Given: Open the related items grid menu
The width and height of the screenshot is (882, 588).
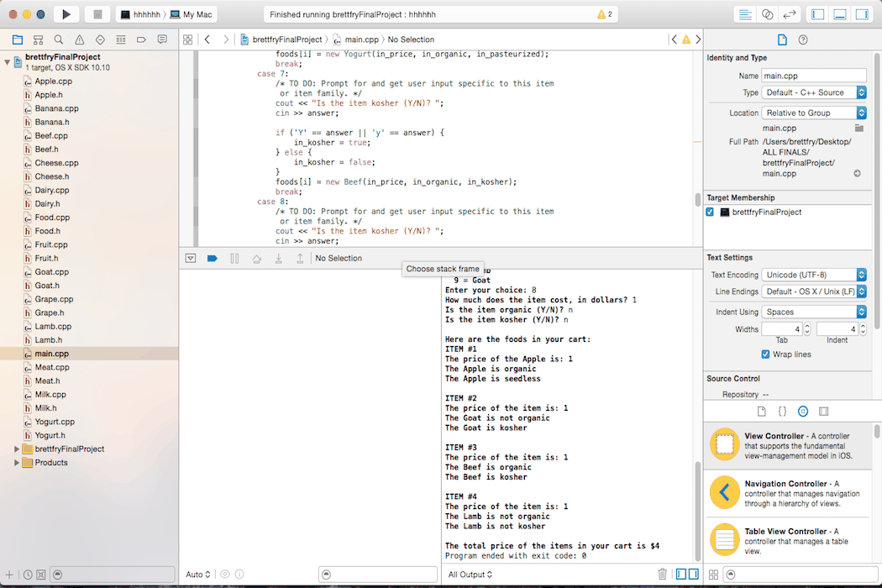Looking at the screenshot, I should coord(188,39).
